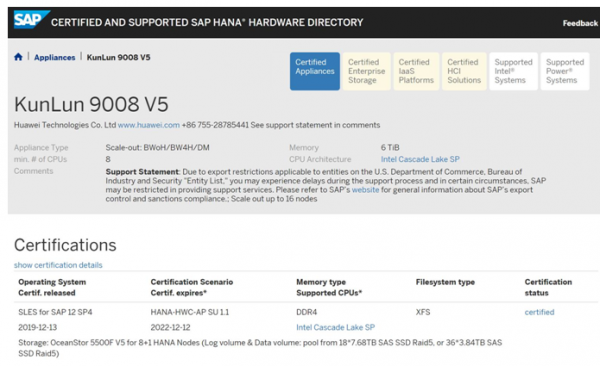The height and width of the screenshot is (366, 600).
Task: Open the Feedback link in header
Action: (580, 23)
